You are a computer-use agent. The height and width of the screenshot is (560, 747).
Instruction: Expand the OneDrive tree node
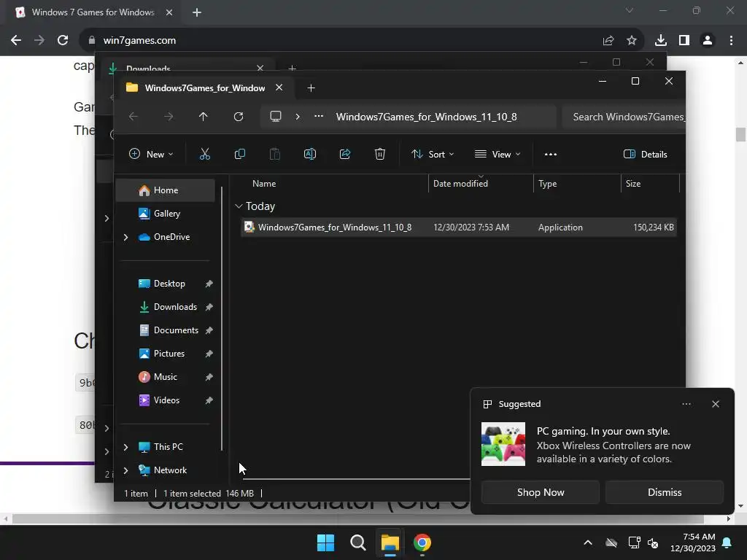tap(125, 237)
